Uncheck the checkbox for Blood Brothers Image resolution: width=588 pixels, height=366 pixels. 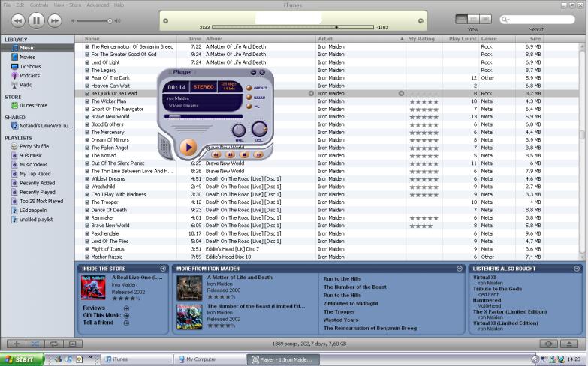tap(87, 124)
